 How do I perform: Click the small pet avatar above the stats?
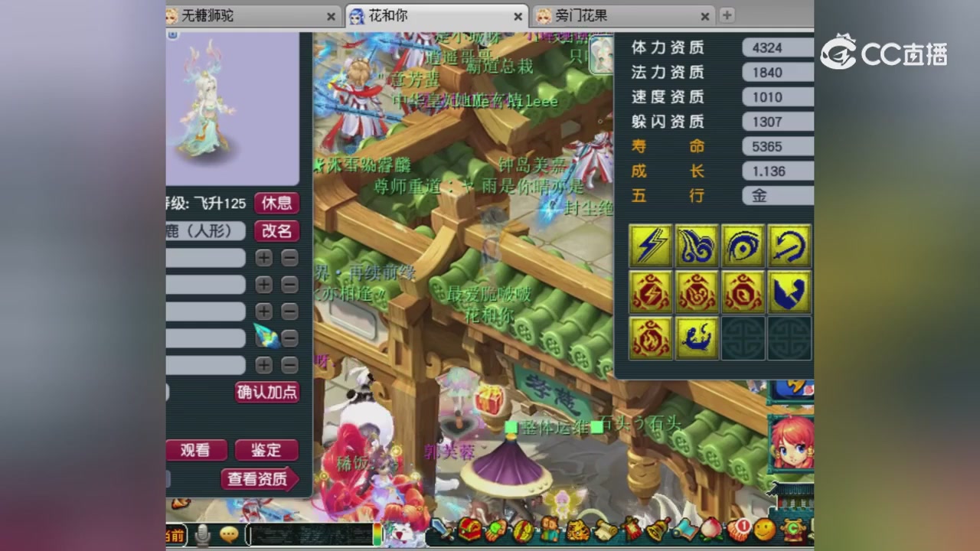click(x=601, y=54)
